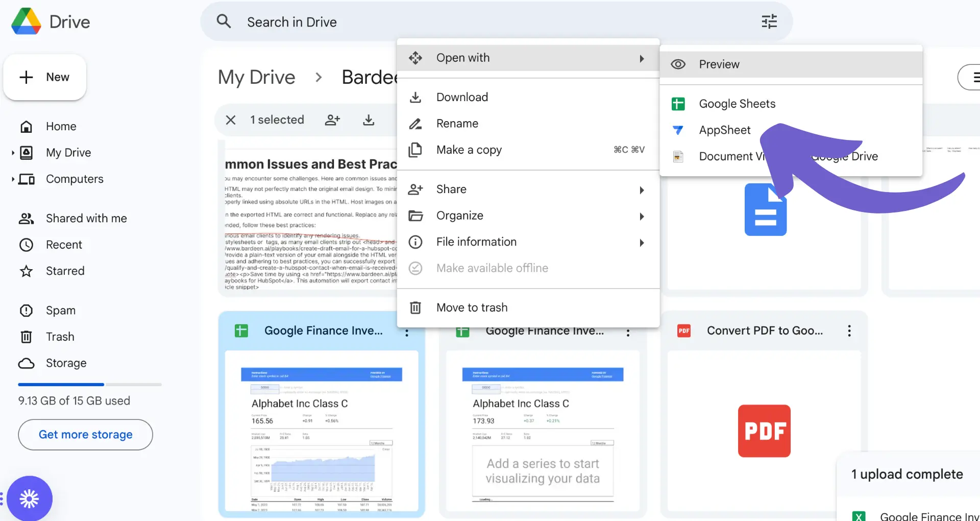The height and width of the screenshot is (521, 980).
Task: Expand File information submenu arrow
Action: (x=642, y=243)
